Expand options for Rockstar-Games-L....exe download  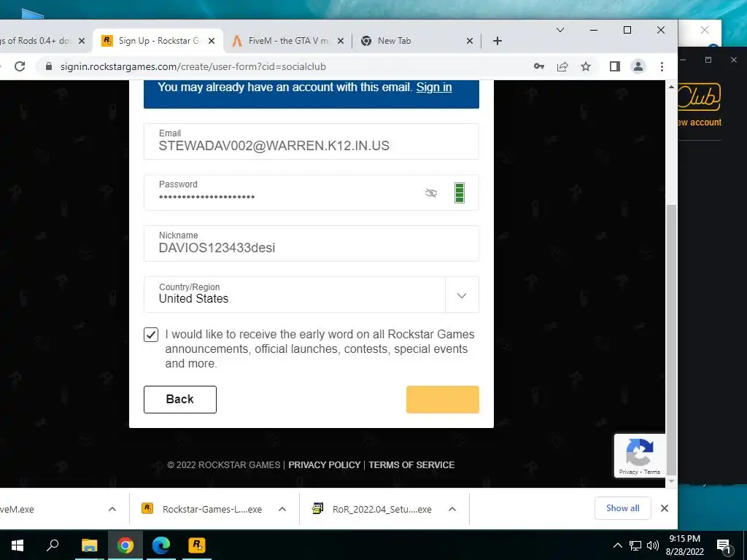282,509
